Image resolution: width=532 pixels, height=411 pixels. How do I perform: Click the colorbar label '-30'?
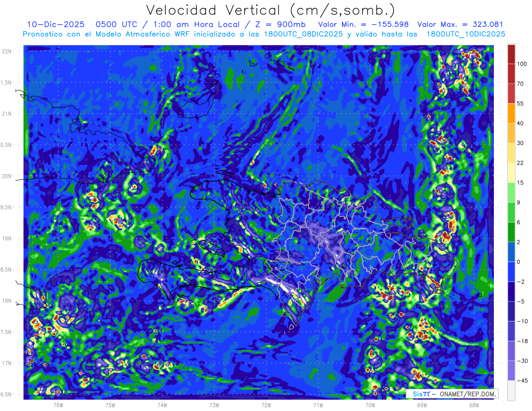coord(522,360)
